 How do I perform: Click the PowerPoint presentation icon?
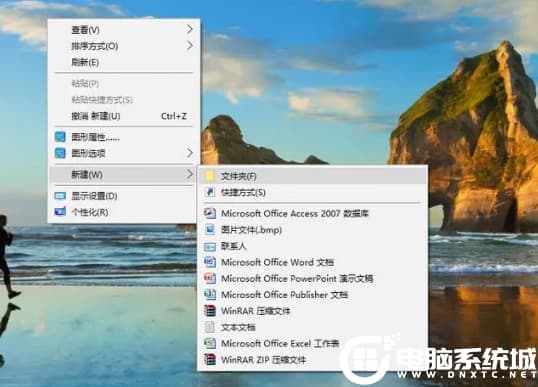pyautogui.click(x=210, y=278)
